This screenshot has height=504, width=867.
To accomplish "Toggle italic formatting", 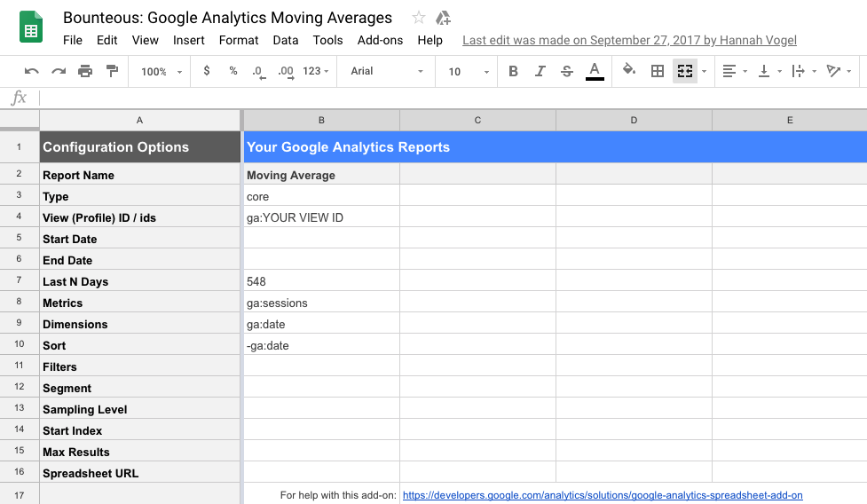I will (540, 71).
